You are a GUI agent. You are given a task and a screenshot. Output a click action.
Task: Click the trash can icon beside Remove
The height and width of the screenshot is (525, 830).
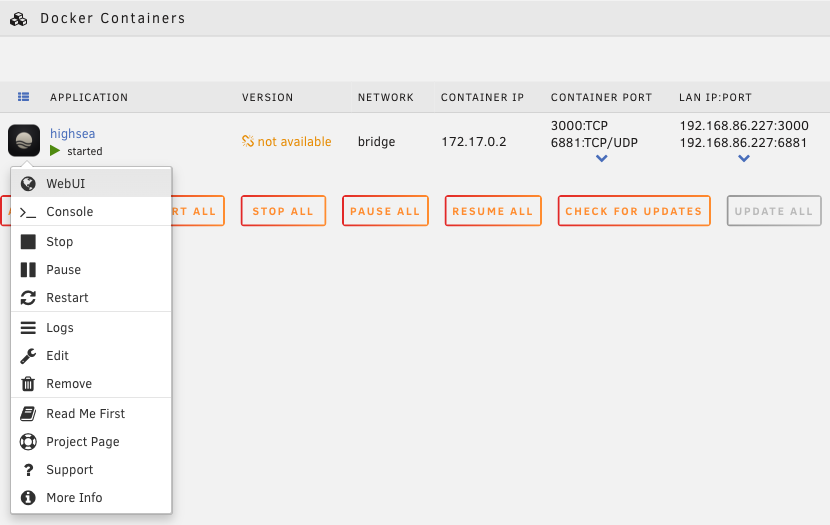click(28, 384)
